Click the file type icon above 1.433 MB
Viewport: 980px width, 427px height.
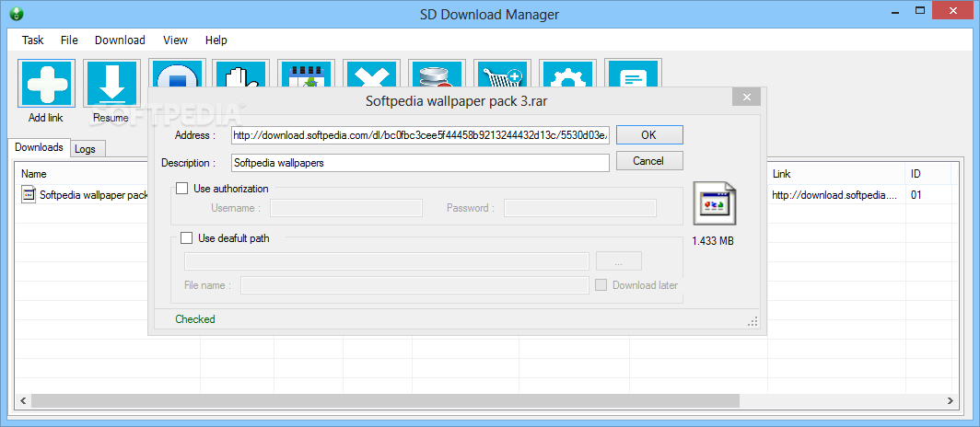pos(715,203)
